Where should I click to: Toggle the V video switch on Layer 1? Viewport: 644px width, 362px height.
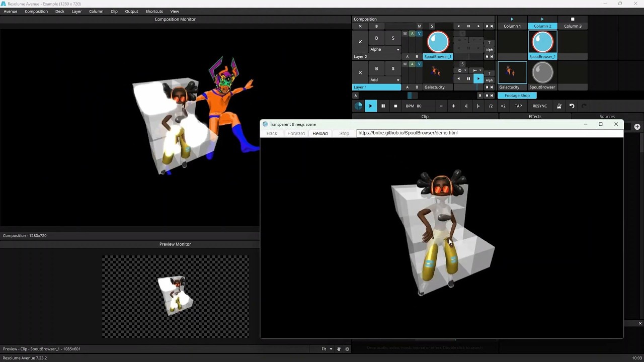419,63
